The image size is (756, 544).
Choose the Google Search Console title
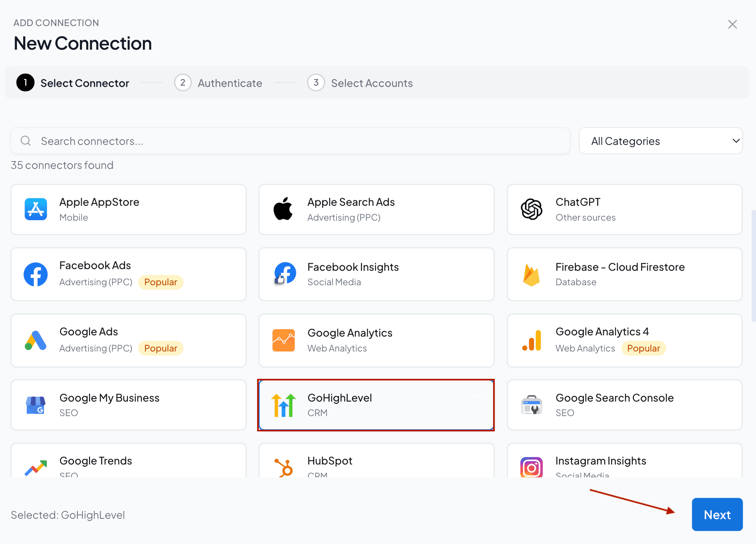click(x=615, y=398)
